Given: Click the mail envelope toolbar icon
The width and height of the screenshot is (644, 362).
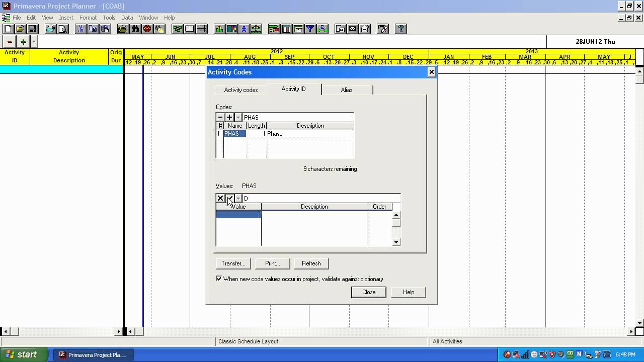Looking at the screenshot, I should point(353,29).
